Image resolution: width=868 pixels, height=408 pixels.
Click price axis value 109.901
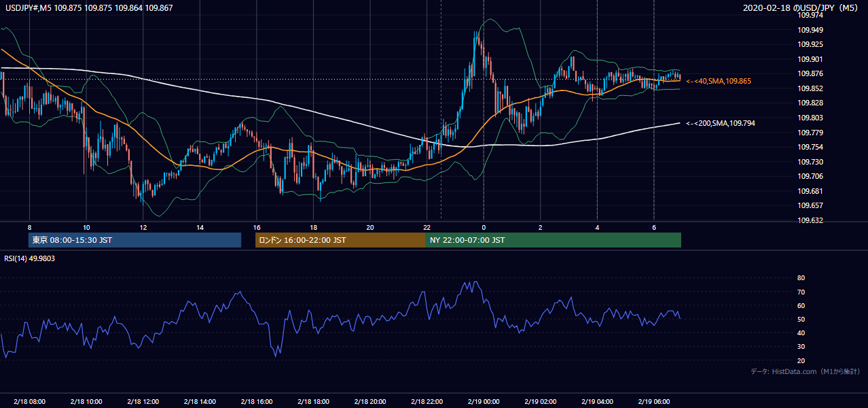click(810, 59)
